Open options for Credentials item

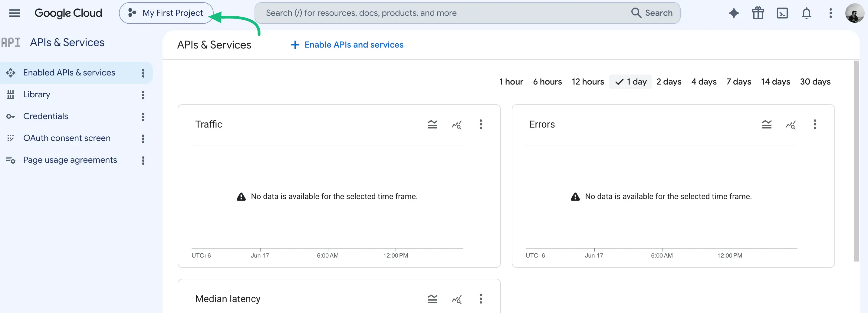pos(143,117)
